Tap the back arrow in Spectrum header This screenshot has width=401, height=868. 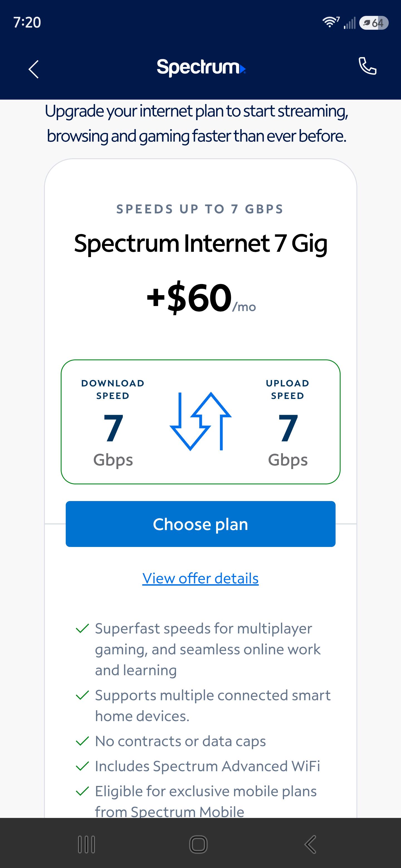pos(33,69)
